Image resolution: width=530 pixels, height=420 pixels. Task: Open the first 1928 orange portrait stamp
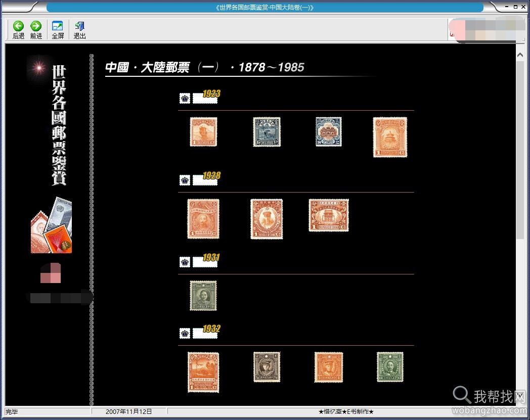point(203,219)
